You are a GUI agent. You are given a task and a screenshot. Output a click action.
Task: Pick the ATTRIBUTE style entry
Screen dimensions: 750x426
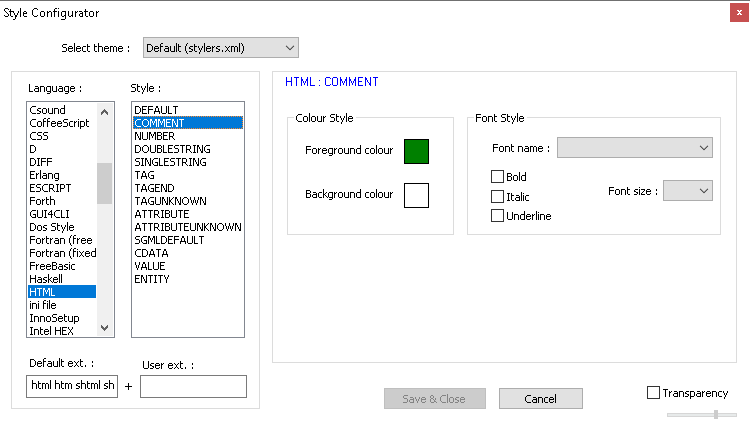click(x=163, y=214)
